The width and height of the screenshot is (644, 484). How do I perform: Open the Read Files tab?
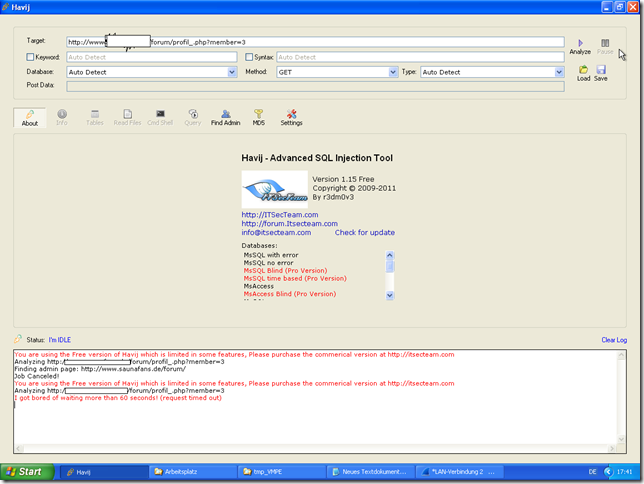(127, 118)
